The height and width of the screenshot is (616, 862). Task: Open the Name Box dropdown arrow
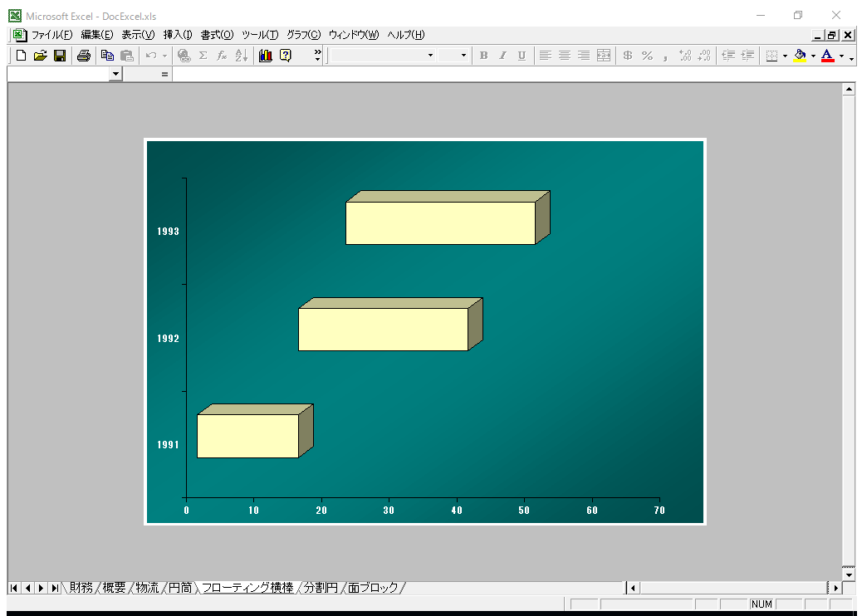pyautogui.click(x=115, y=74)
